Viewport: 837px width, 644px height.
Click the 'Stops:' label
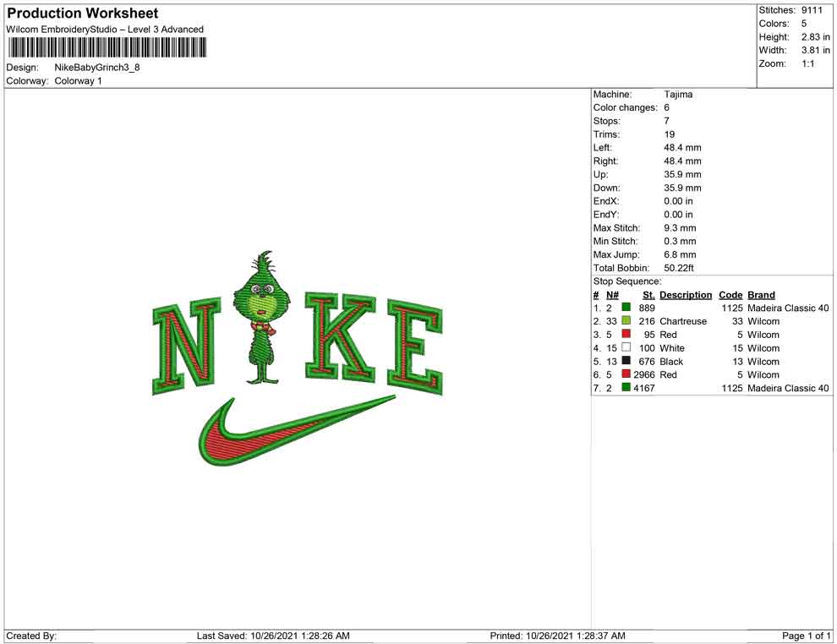(607, 121)
